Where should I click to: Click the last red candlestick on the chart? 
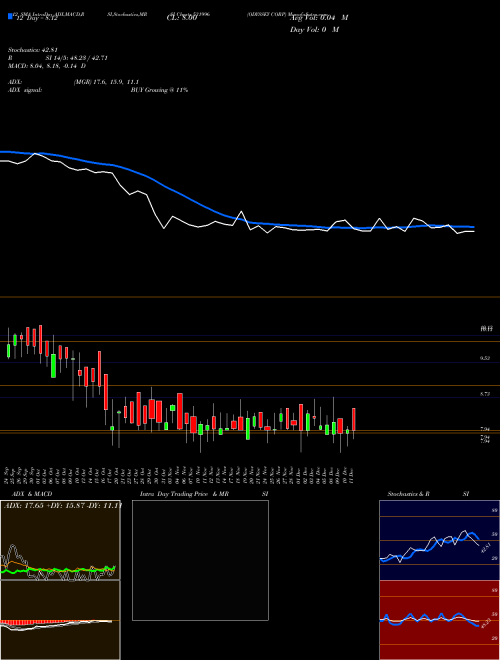tap(354, 419)
